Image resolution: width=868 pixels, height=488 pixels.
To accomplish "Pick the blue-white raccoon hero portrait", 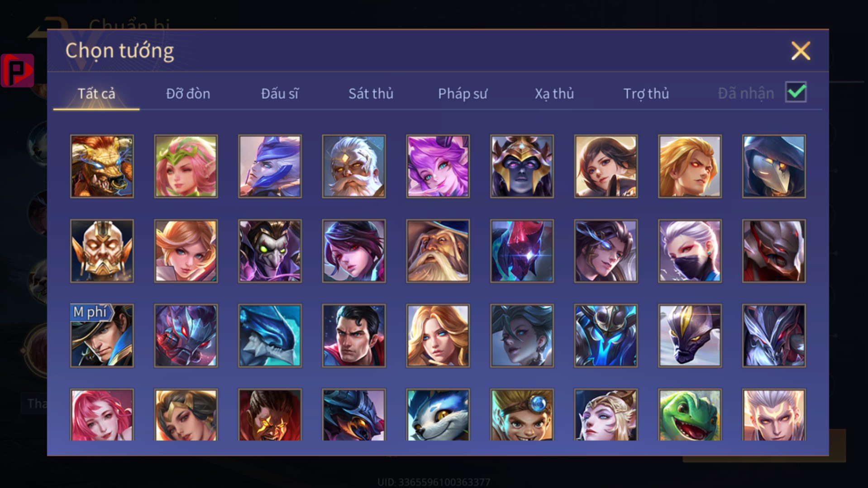I will pyautogui.click(x=438, y=415).
